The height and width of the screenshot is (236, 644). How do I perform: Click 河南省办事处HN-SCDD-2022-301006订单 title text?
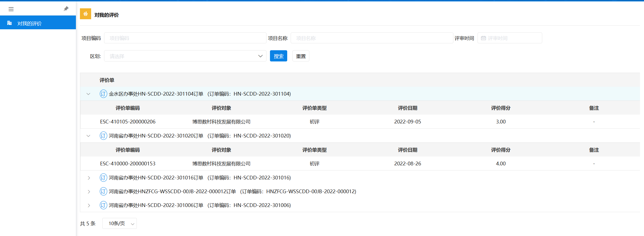(156, 205)
